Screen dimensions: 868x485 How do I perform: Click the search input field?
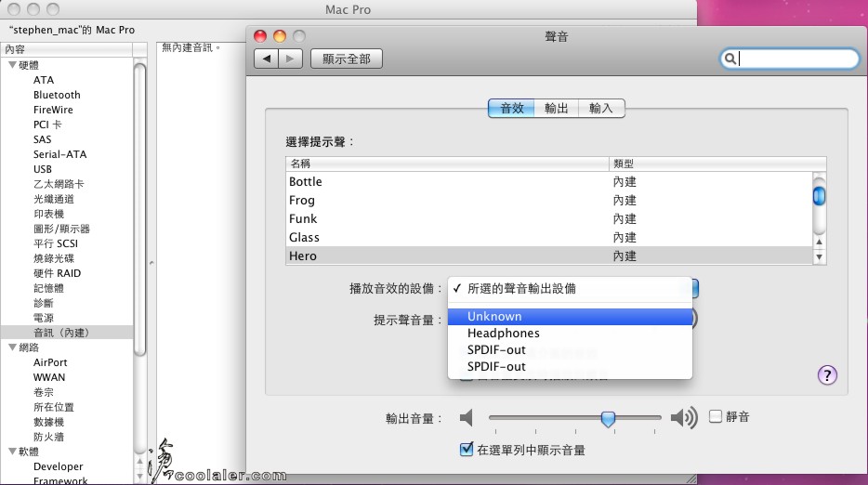point(789,59)
